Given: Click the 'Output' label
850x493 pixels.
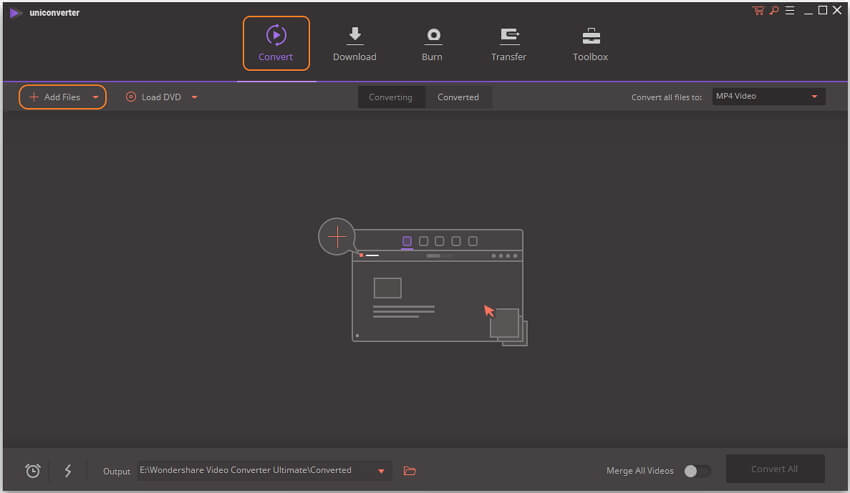Looking at the screenshot, I should 117,471.
